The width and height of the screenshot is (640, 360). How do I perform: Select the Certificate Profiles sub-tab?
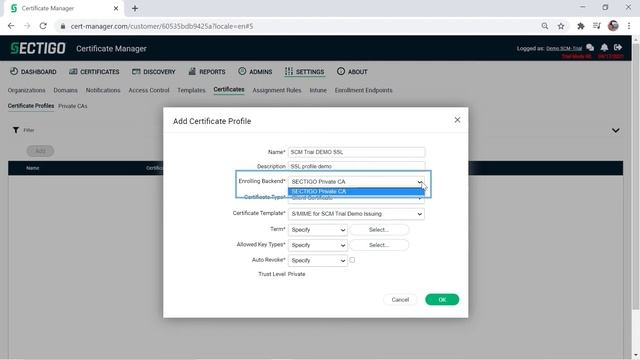pos(31,106)
